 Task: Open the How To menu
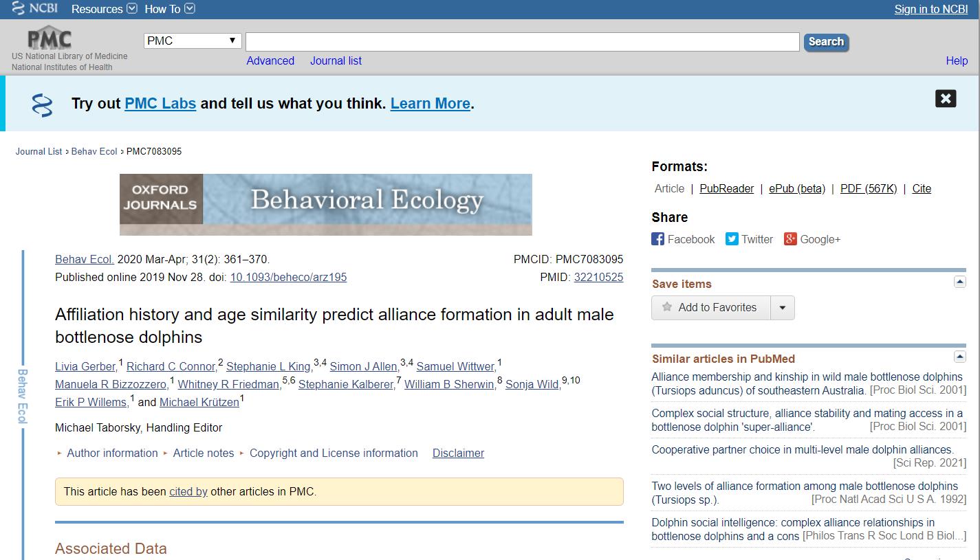point(169,9)
